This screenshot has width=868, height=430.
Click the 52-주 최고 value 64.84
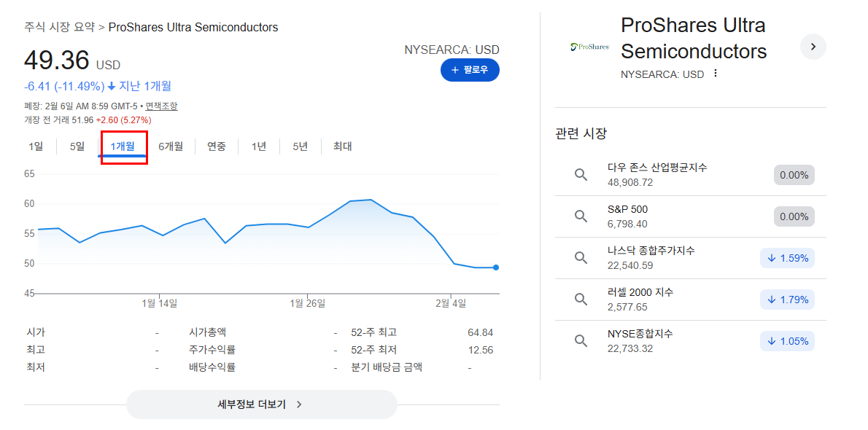(480, 332)
